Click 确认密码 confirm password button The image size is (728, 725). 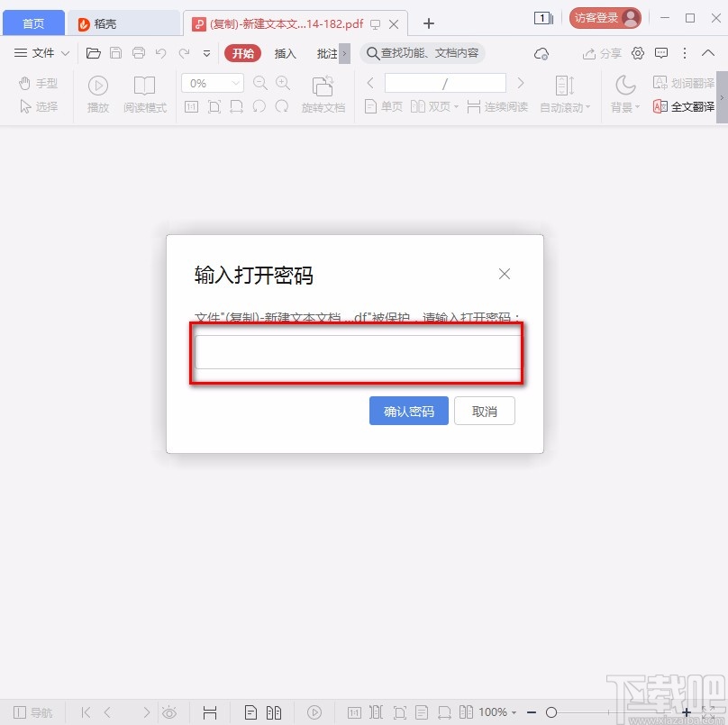pos(408,411)
